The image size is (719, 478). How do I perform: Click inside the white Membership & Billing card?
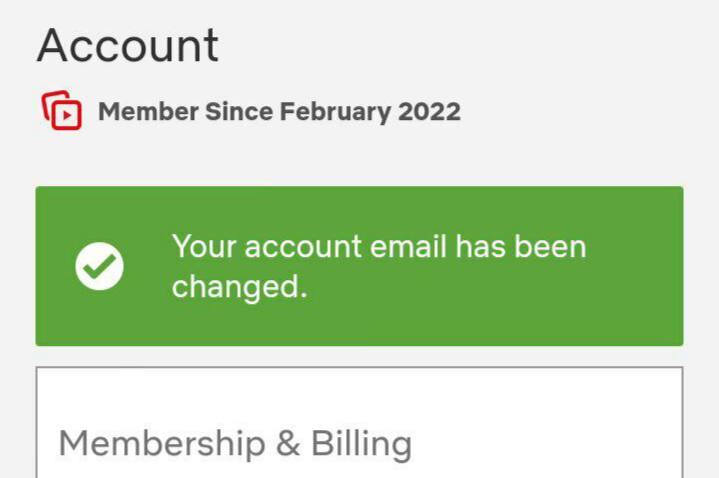(x=360, y=422)
